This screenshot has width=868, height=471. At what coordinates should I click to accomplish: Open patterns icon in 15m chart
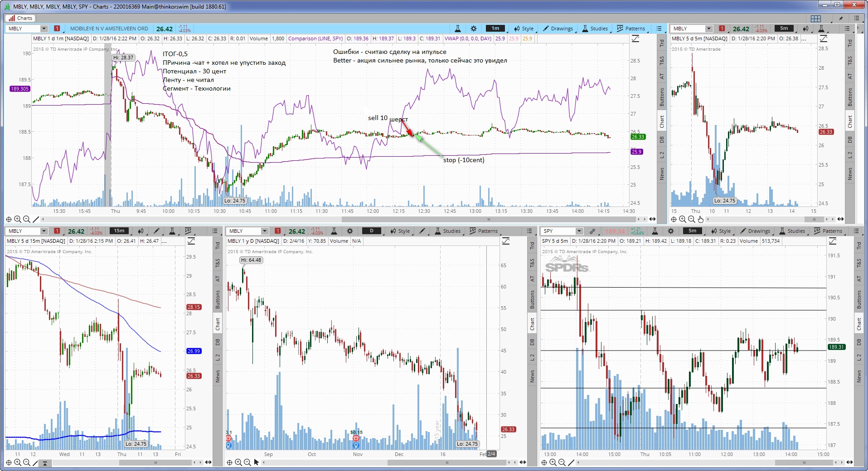tap(188, 231)
